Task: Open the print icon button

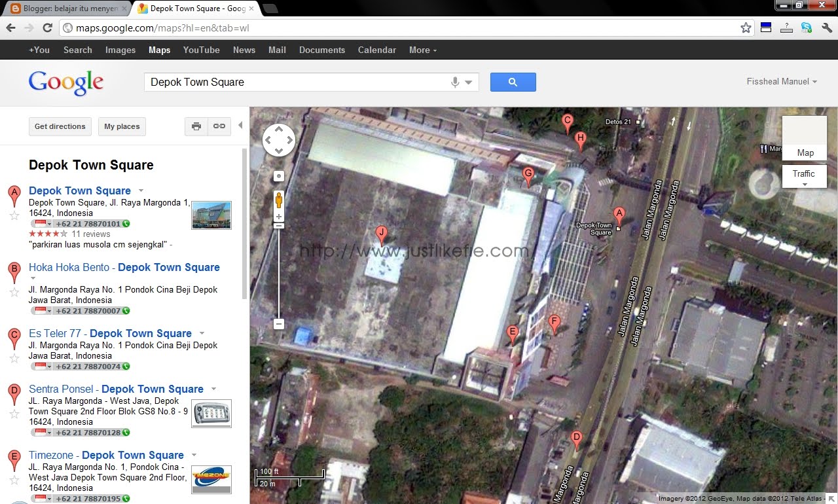Action: (x=196, y=126)
